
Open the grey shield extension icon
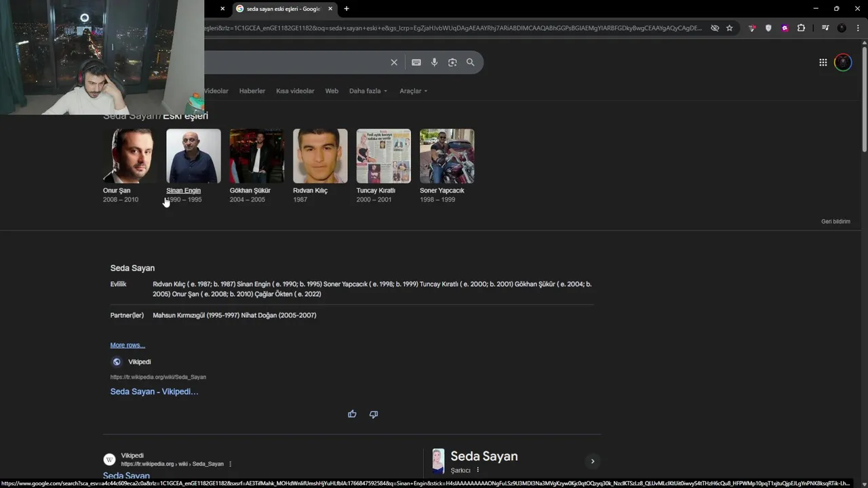pos(768,28)
